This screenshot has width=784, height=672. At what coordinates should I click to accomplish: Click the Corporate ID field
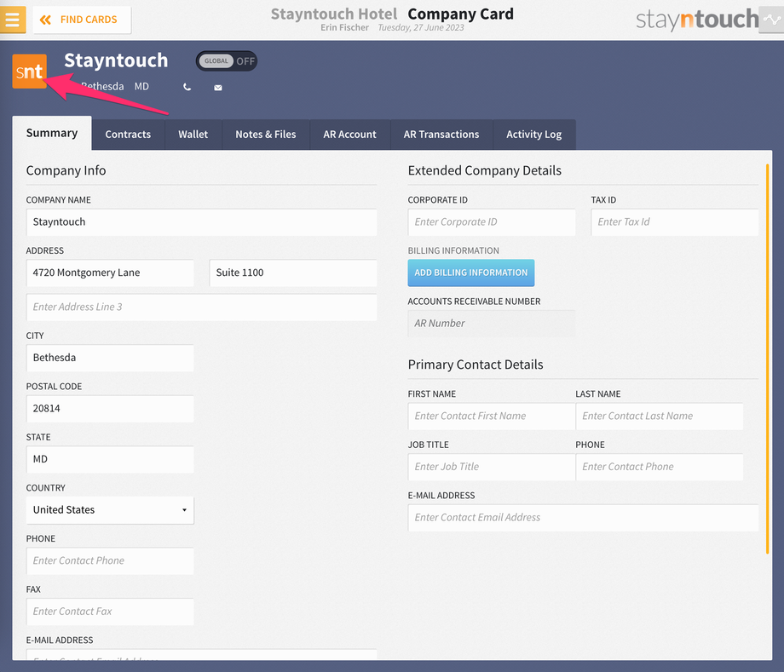pyautogui.click(x=492, y=221)
